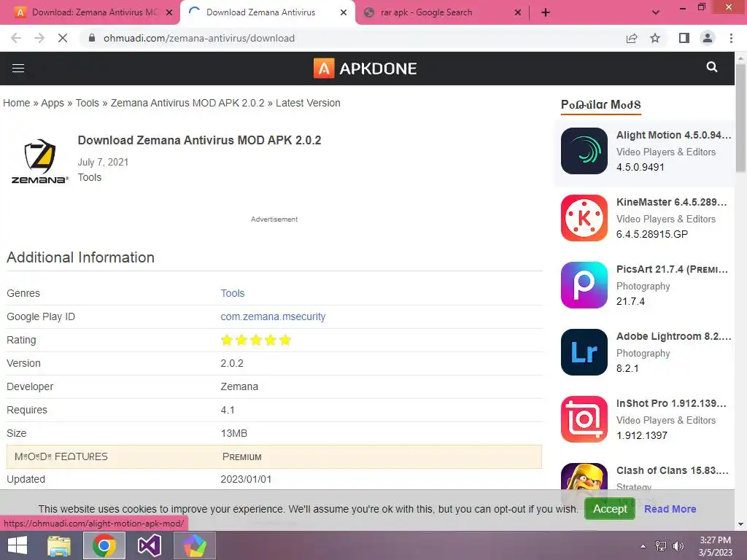Click the five-star rating

pyautogui.click(x=256, y=340)
